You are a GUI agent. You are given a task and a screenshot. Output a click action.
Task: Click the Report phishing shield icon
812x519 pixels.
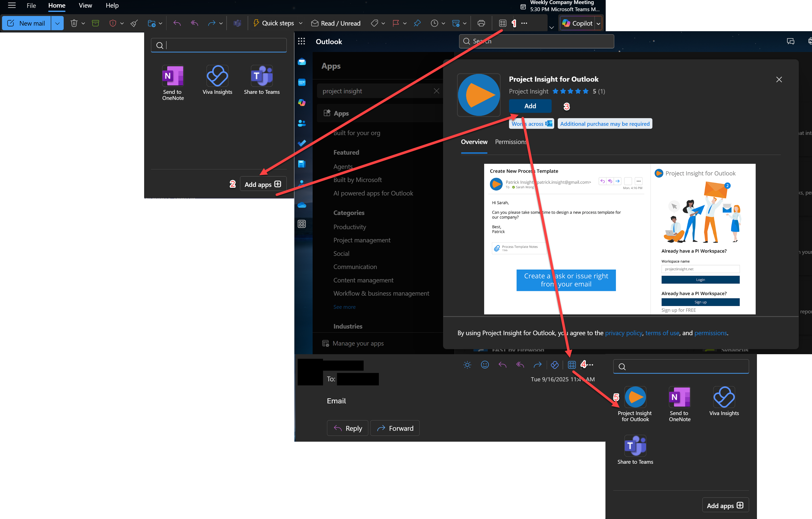click(113, 23)
